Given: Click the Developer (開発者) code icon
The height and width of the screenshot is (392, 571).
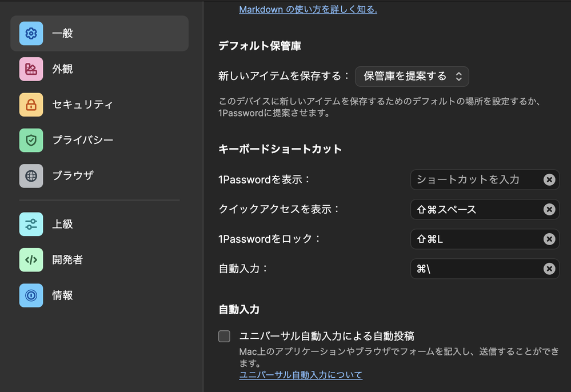Looking at the screenshot, I should coord(31,259).
